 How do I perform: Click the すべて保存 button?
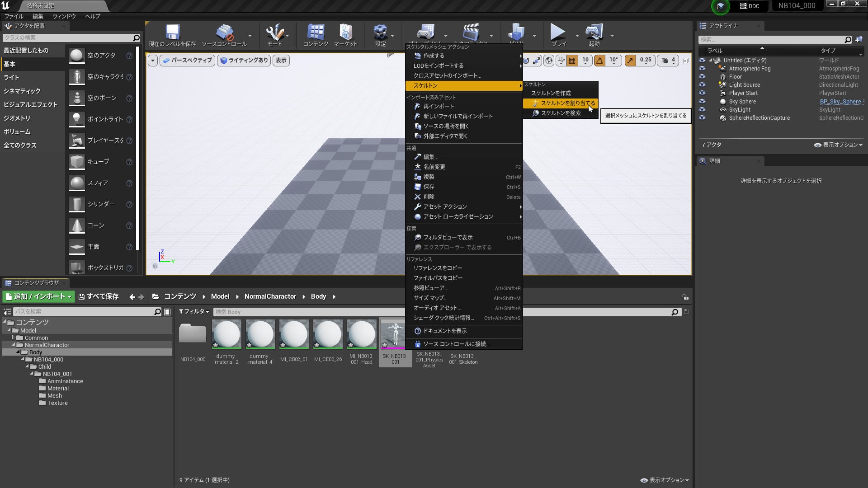[99, 297]
